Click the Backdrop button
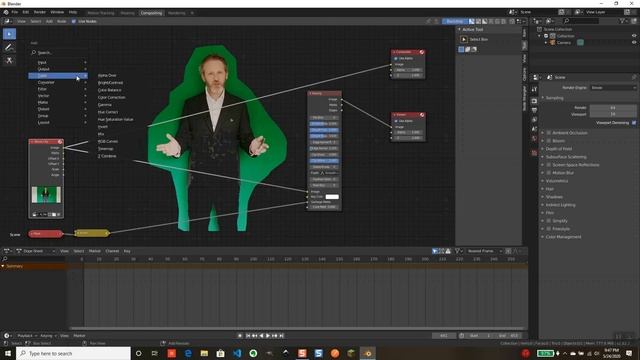640x360 pixels. (455, 21)
